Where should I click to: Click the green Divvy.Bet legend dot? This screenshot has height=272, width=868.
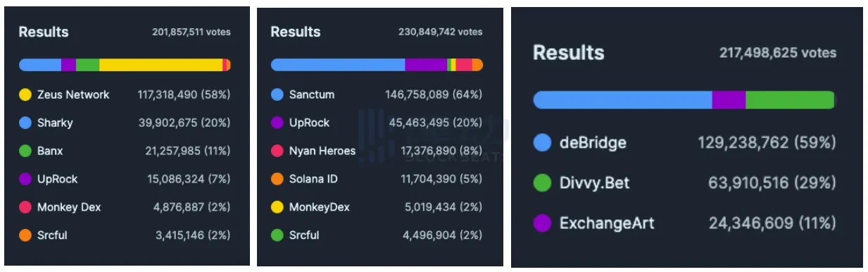pyautogui.click(x=542, y=183)
